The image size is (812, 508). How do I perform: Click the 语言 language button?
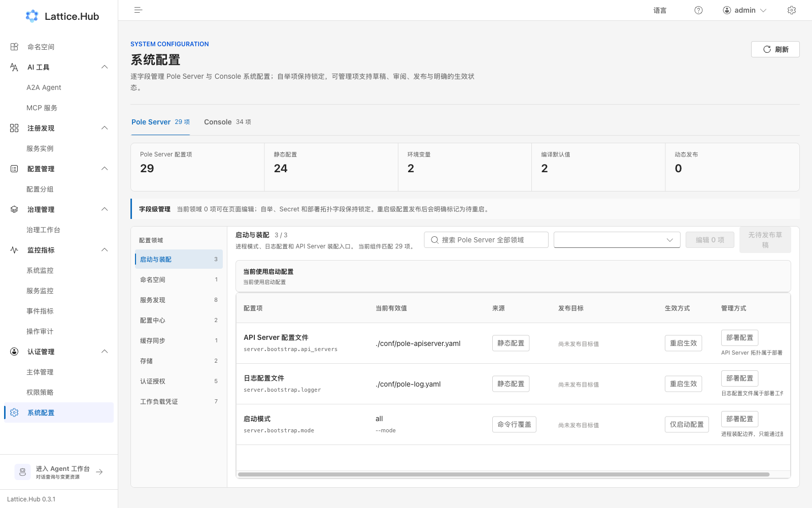click(660, 10)
